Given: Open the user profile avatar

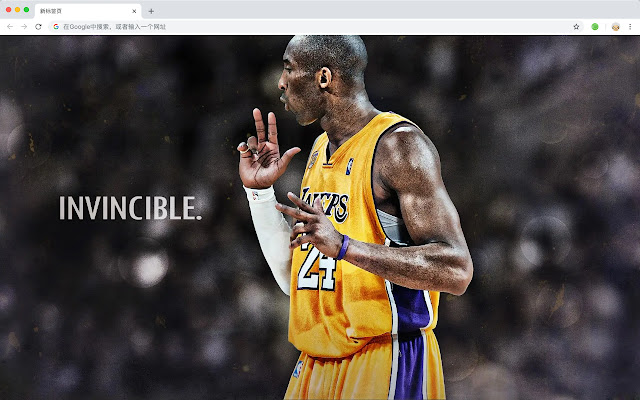Looking at the screenshot, I should tap(616, 27).
